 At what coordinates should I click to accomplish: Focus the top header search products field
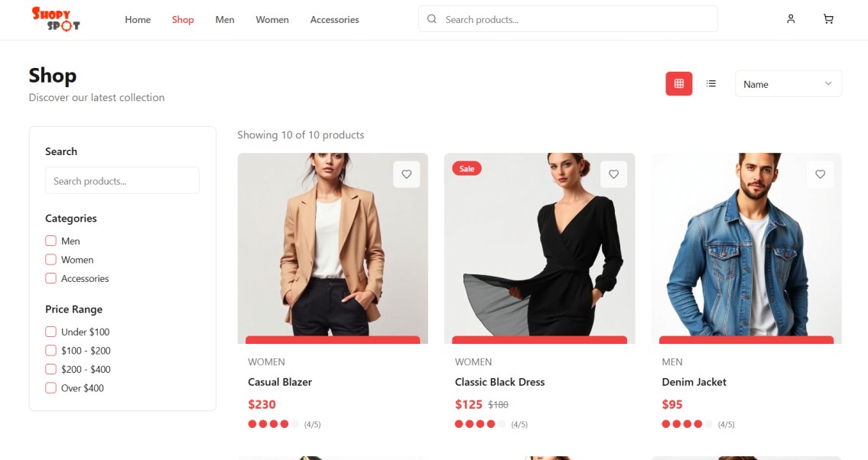[x=568, y=19]
